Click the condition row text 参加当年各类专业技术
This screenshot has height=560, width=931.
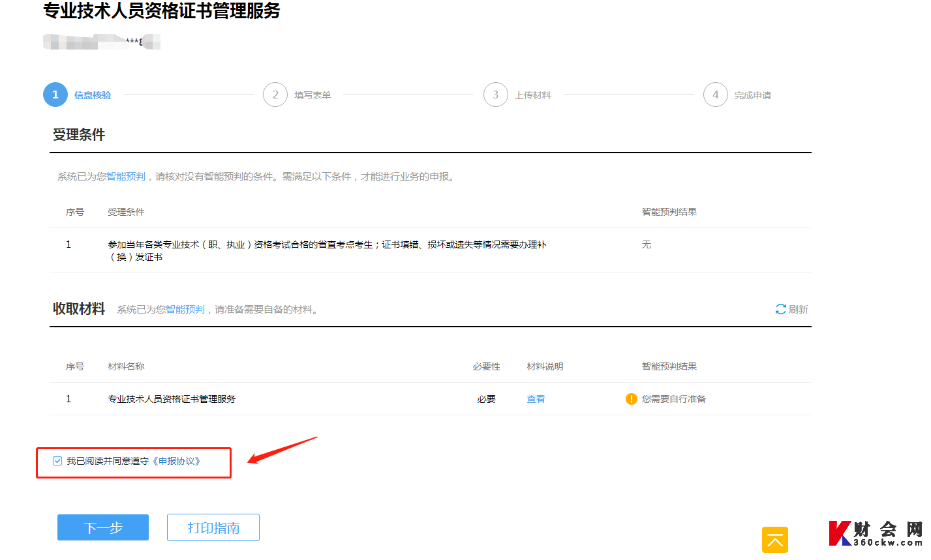(x=327, y=251)
